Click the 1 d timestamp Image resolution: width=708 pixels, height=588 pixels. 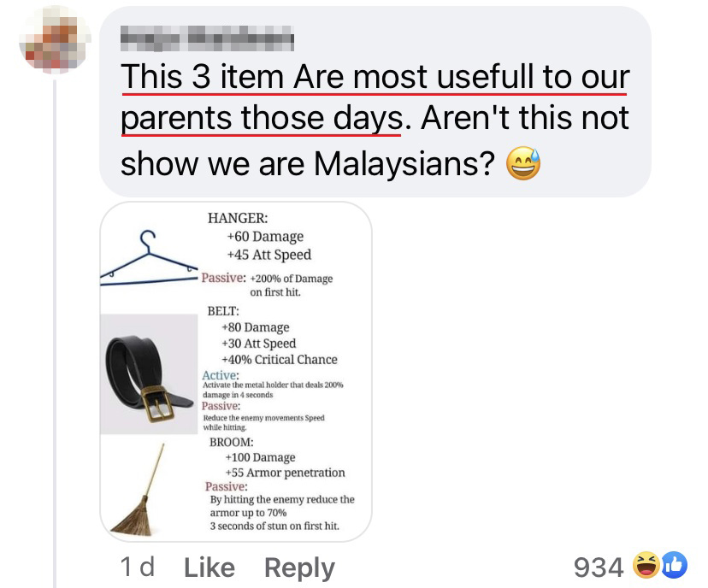(138, 567)
